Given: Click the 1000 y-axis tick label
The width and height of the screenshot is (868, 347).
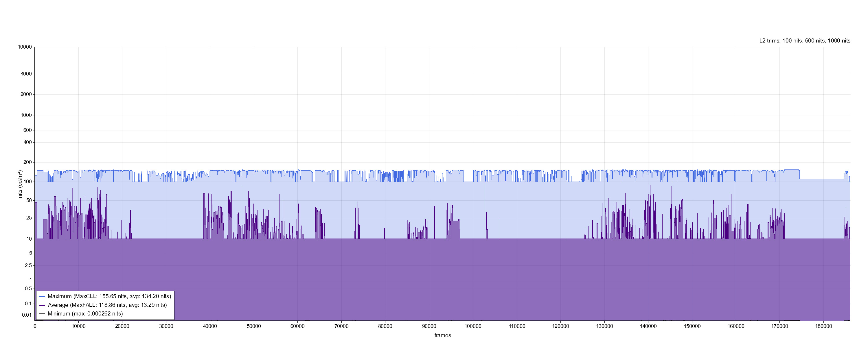Looking at the screenshot, I should (26, 115).
